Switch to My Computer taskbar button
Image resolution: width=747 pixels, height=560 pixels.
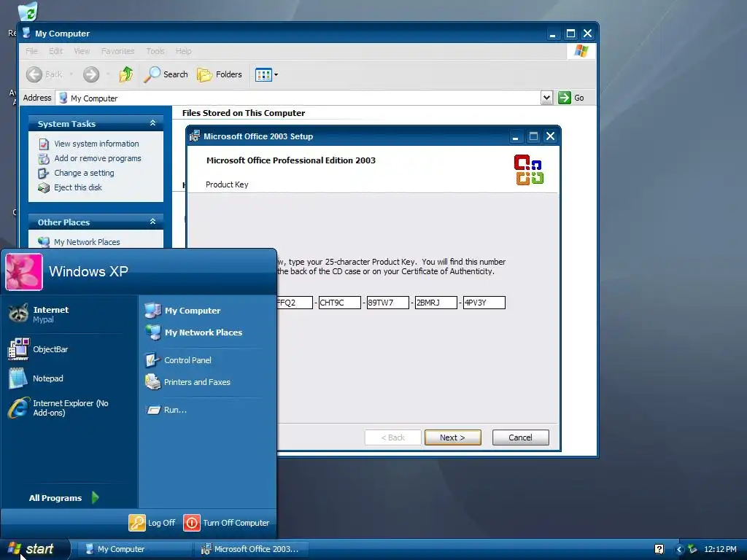(134, 549)
